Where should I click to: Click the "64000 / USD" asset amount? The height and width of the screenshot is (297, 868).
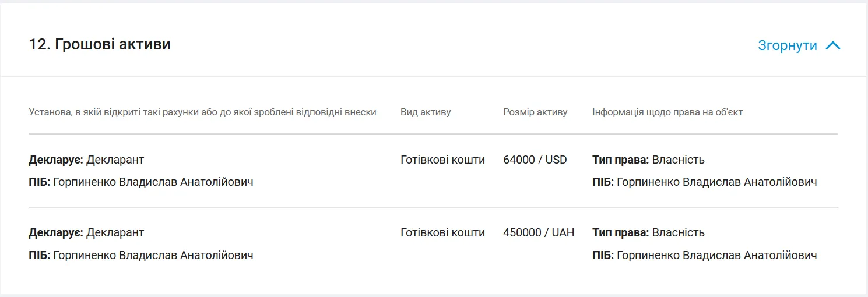click(x=535, y=160)
